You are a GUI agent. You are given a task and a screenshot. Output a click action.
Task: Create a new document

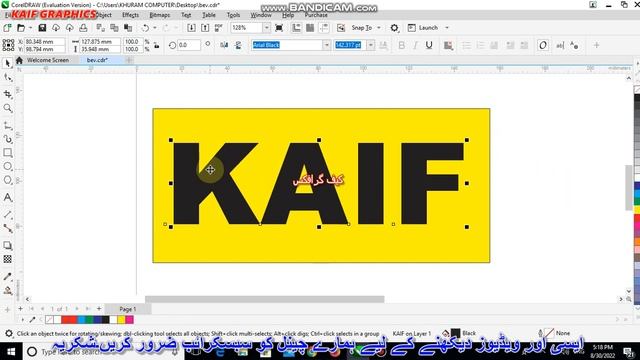pos(7,28)
